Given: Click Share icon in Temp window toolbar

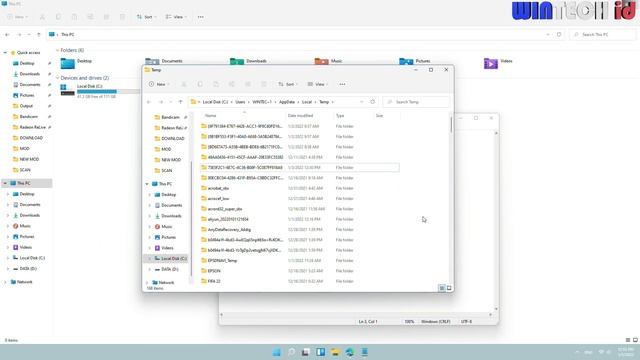Looking at the screenshot, I should 248,84.
